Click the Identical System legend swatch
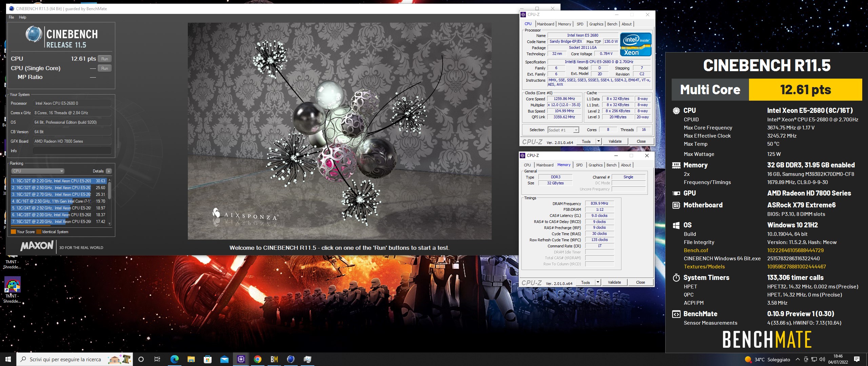Viewport: 868px width, 366px height. 39,232
